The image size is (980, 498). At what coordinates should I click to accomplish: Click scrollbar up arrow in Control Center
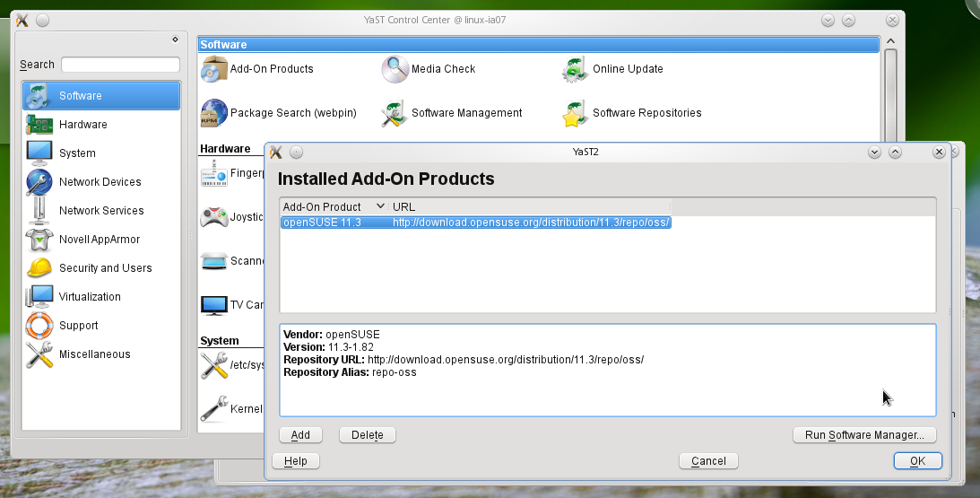point(890,42)
